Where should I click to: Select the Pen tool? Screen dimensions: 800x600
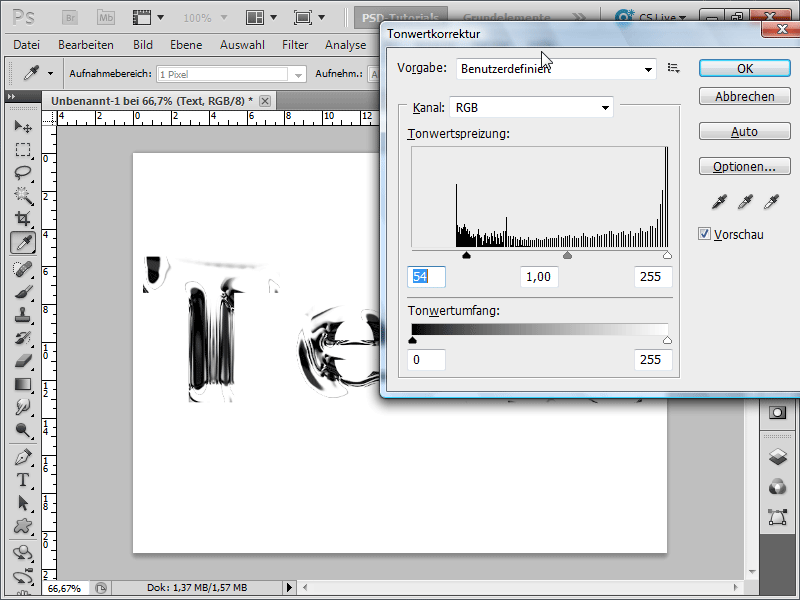(23, 457)
